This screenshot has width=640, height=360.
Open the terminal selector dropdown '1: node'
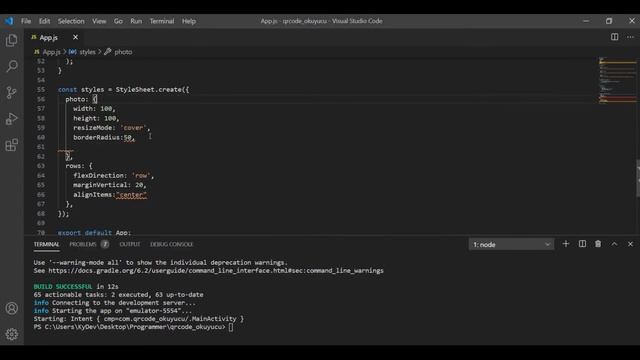point(511,244)
